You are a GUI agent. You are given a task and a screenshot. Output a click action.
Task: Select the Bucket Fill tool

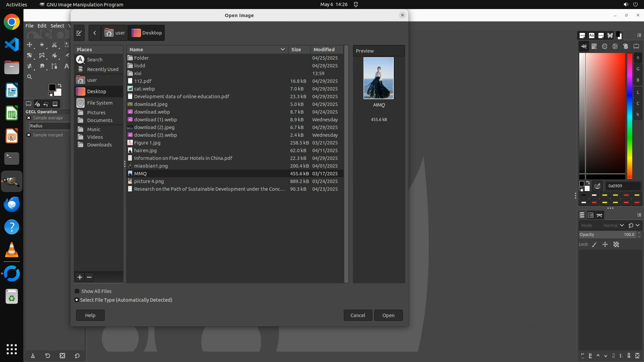coord(54,55)
